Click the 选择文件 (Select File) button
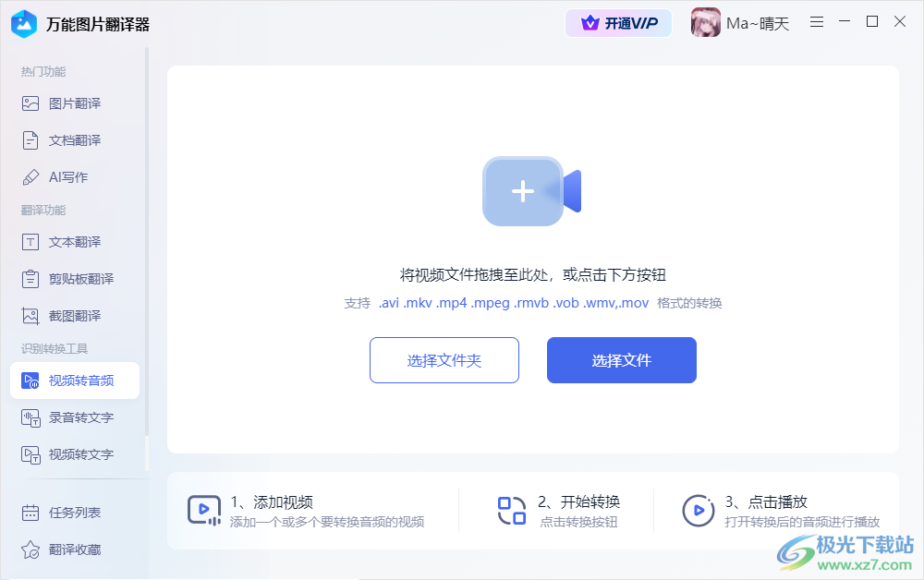Screen dimensions: 924x580 621,360
